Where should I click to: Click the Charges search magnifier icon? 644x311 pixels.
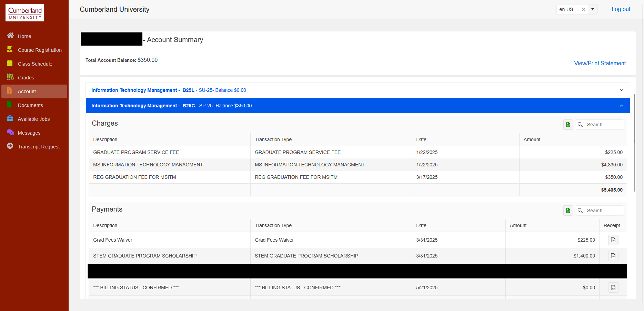[580, 125]
